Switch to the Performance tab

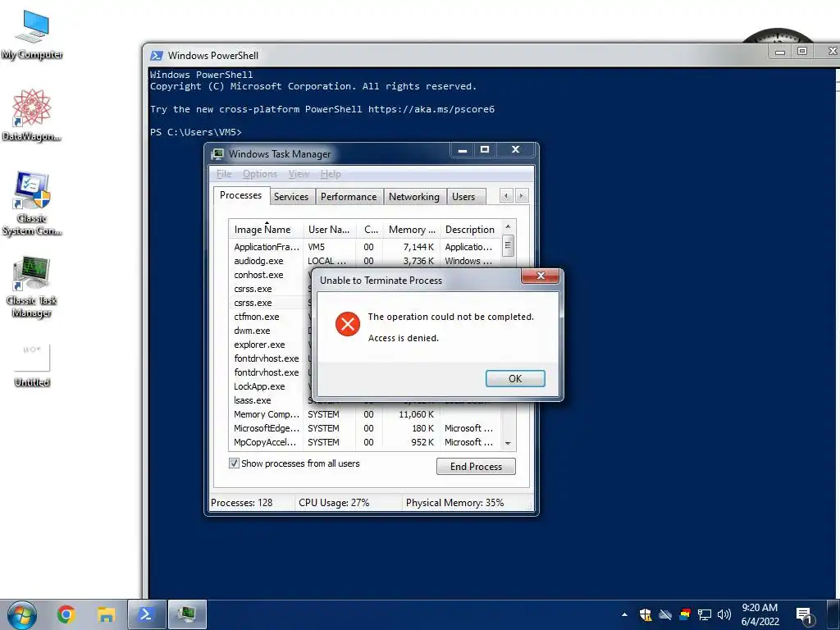point(349,197)
